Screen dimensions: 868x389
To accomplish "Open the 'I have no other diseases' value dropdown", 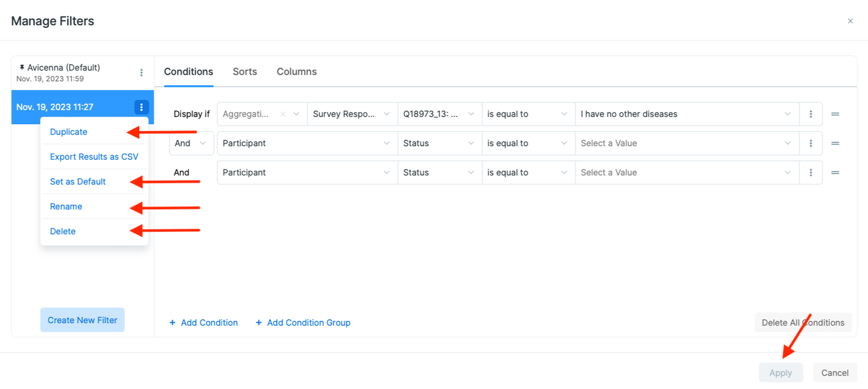I will [x=686, y=113].
